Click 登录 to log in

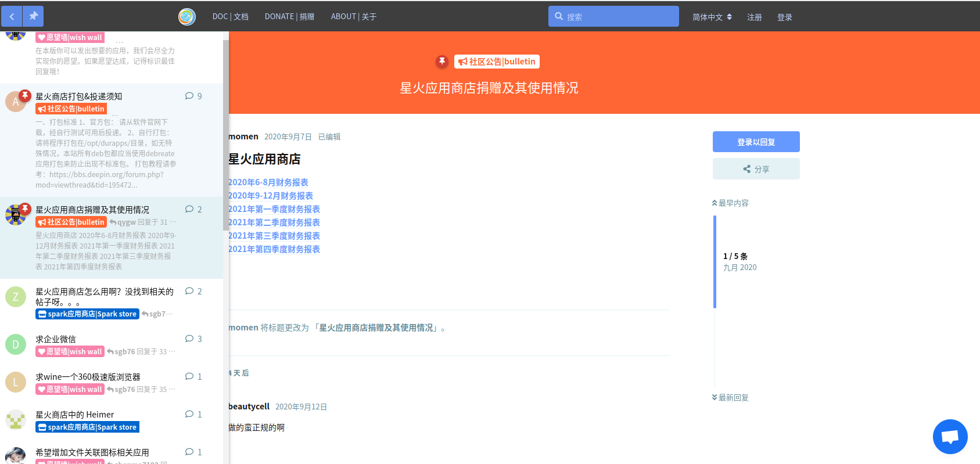[x=785, y=17]
